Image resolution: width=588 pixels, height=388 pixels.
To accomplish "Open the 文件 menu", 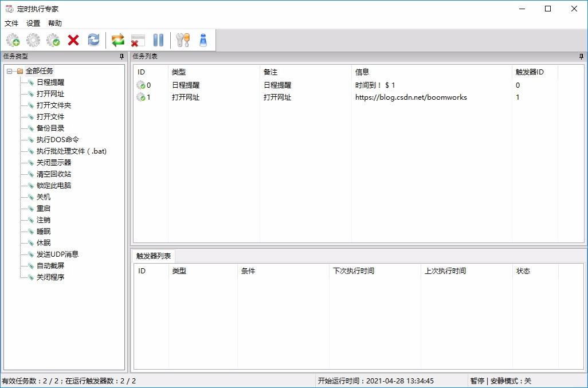I will tap(11, 23).
